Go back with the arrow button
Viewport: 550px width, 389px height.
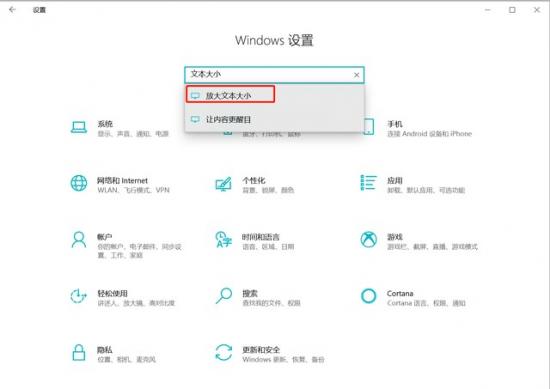click(12, 9)
